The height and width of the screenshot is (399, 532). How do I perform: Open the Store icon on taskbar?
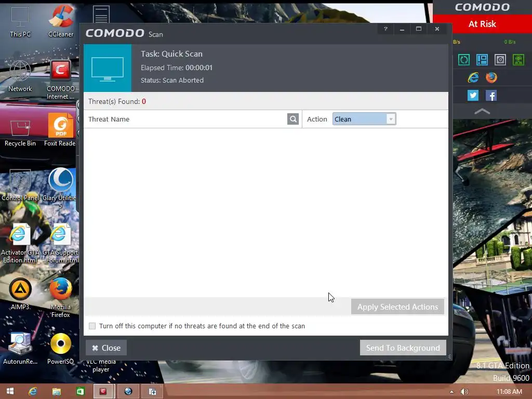(80, 392)
